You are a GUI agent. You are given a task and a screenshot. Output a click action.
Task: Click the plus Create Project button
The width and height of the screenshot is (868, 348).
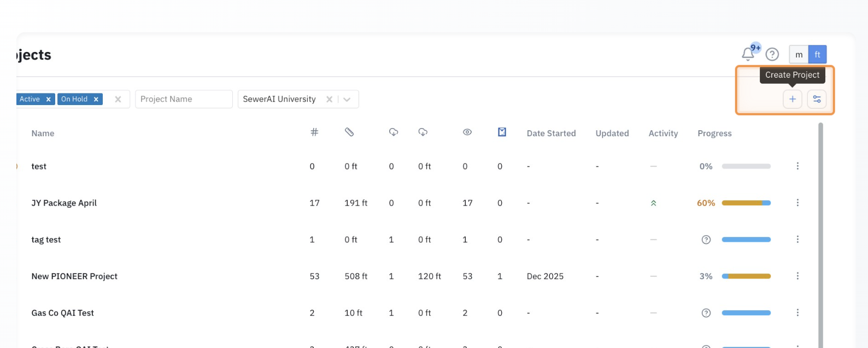pyautogui.click(x=793, y=99)
